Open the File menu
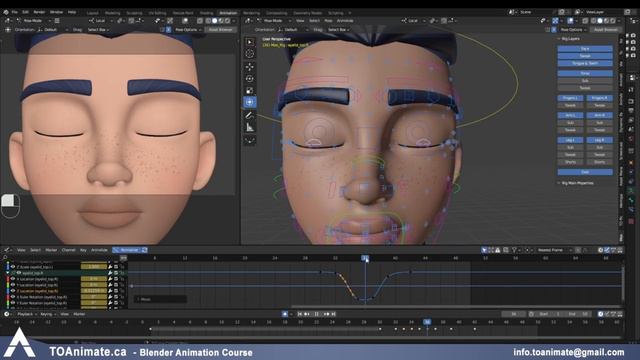This screenshot has width=640, height=360. click(15, 12)
